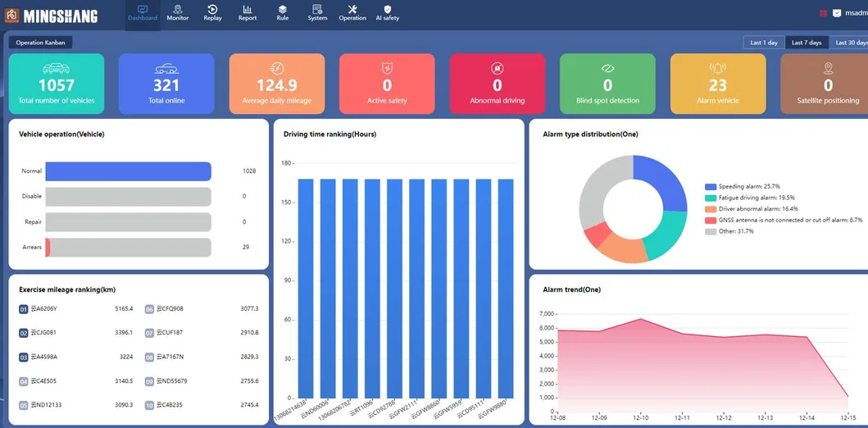Open the Replay page
Screen dimensions: 868x428
coord(212,12)
